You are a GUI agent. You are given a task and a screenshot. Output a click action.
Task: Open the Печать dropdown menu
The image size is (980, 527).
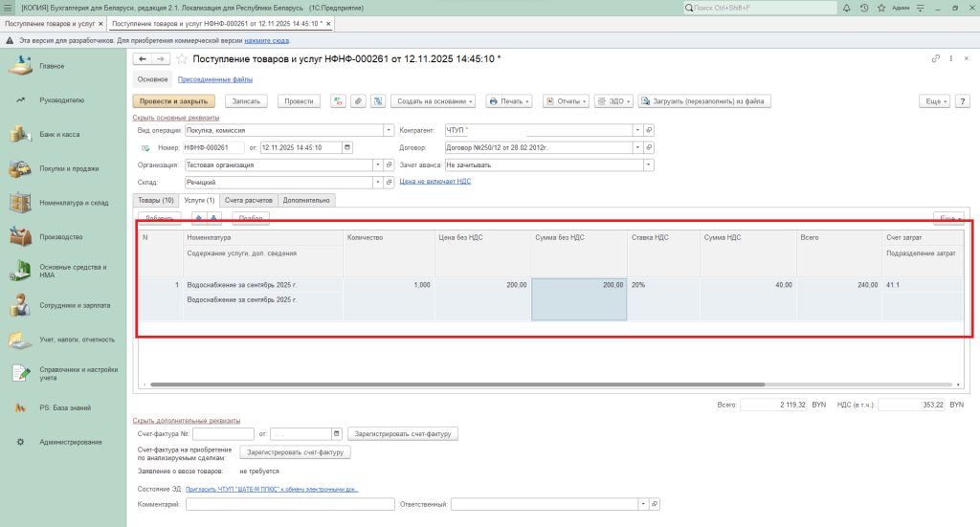508,100
